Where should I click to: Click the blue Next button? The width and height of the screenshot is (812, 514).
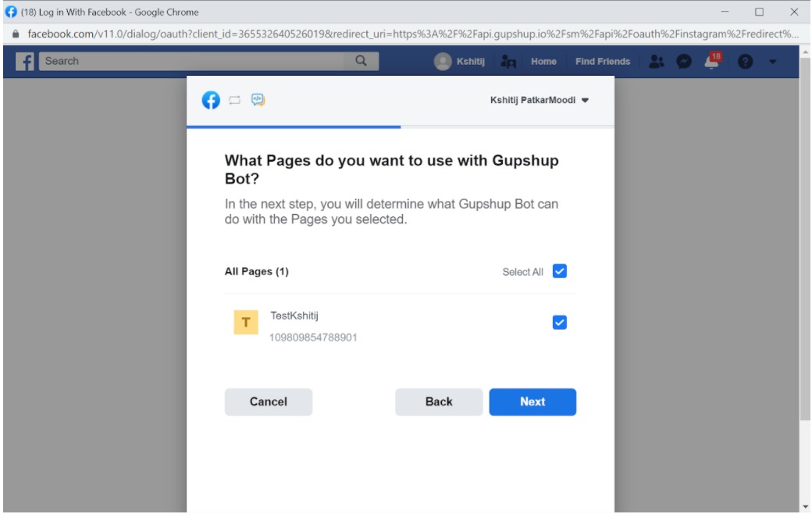point(532,402)
